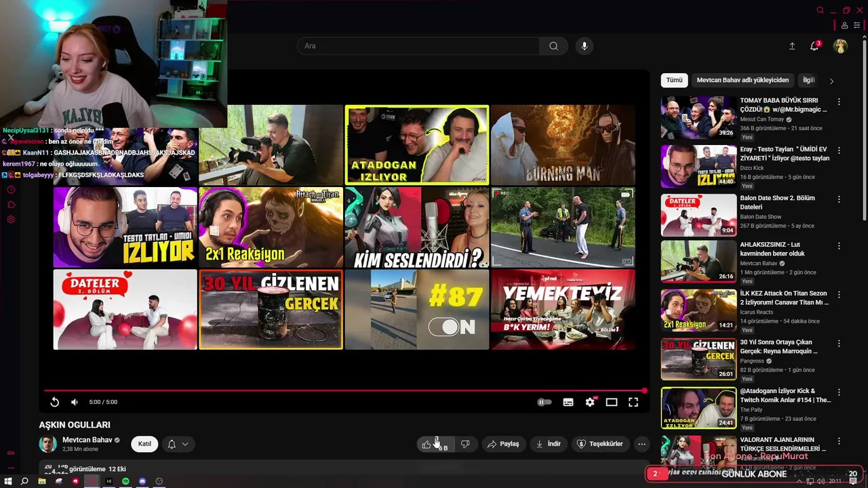Viewport: 868px width, 488px height.
Task: Open options for 30 Yıl Sonra video
Action: (x=839, y=343)
